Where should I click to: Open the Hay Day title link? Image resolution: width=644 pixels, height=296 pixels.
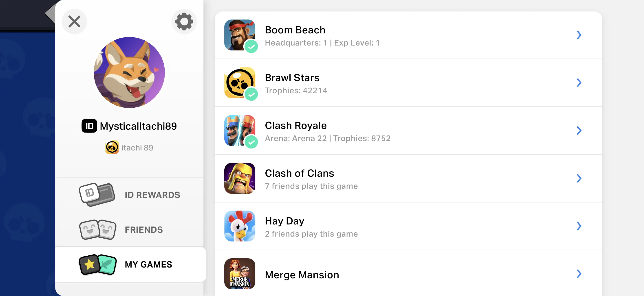[285, 221]
